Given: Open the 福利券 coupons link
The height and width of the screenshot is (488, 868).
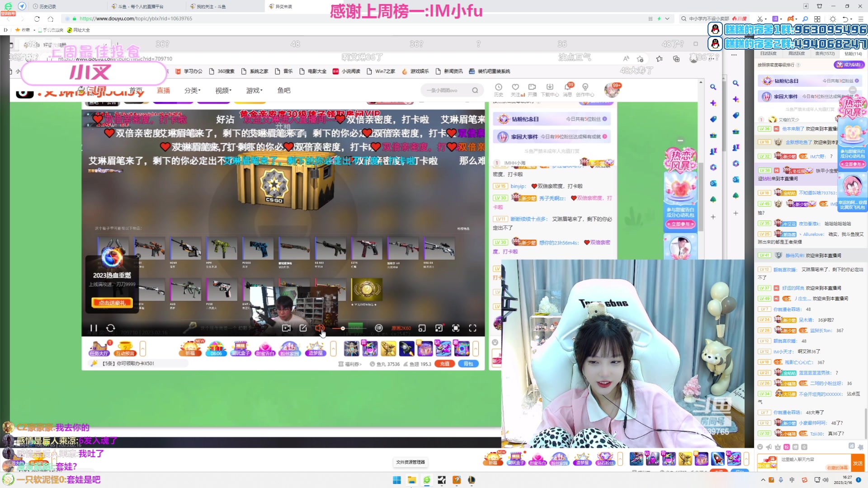Looking at the screenshot, I should tap(350, 364).
